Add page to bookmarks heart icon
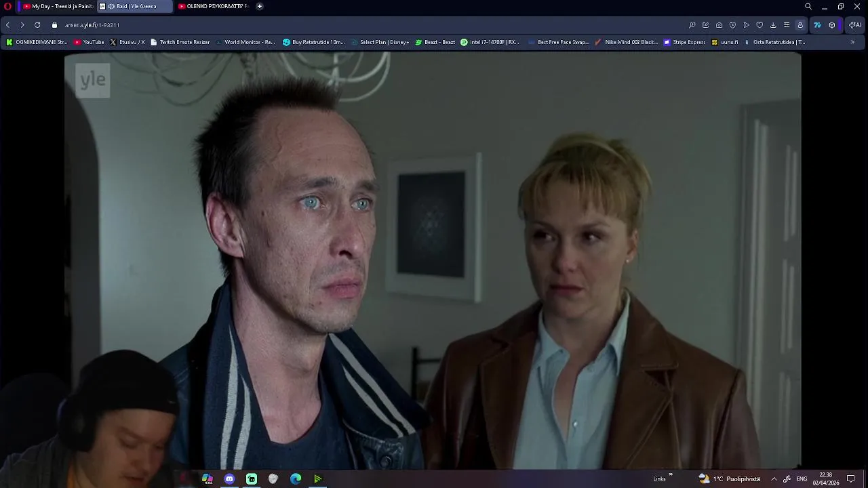Screen dimensions: 868x488 pyautogui.click(x=759, y=25)
